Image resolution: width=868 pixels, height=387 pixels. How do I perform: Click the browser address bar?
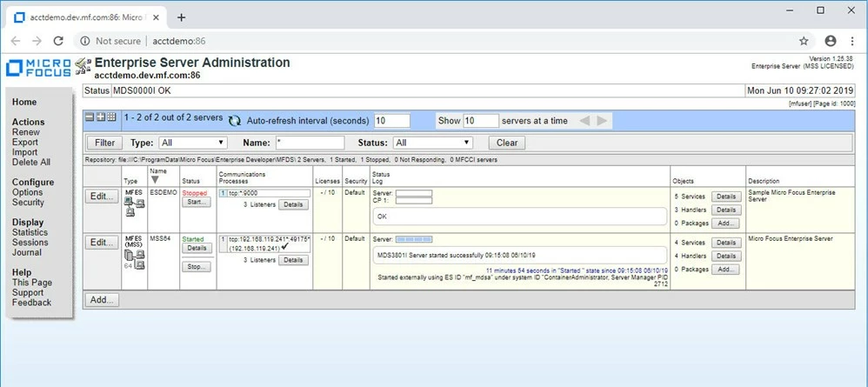point(443,41)
